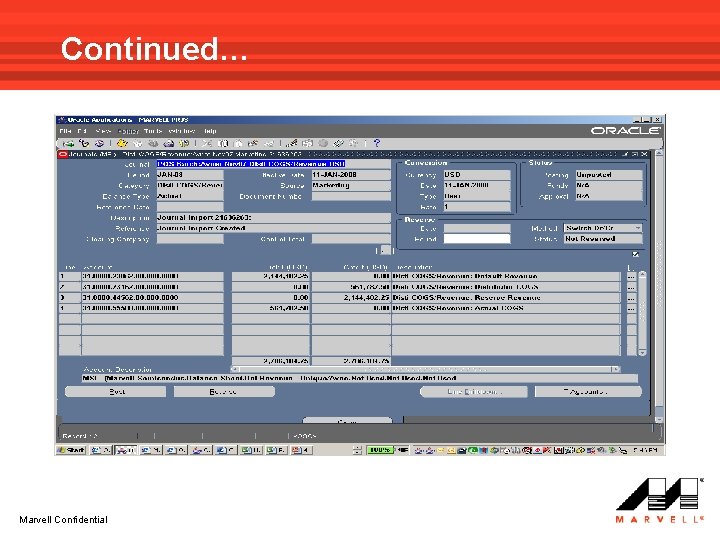Click the white Reverse Period field
The height and width of the screenshot is (540, 720).
[477, 239]
